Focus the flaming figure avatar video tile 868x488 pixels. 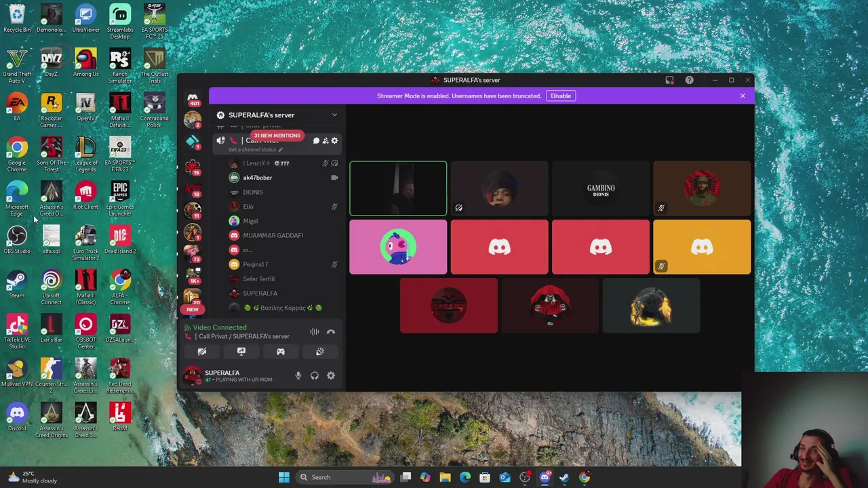(x=651, y=306)
